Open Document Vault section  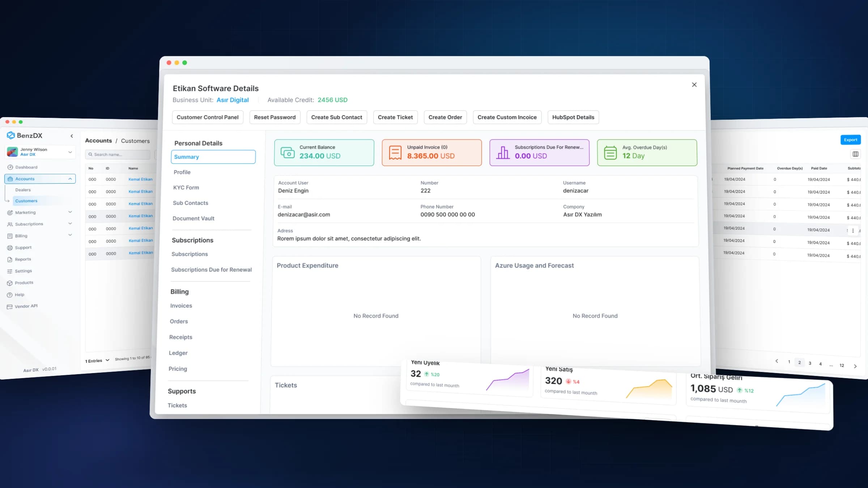(193, 219)
